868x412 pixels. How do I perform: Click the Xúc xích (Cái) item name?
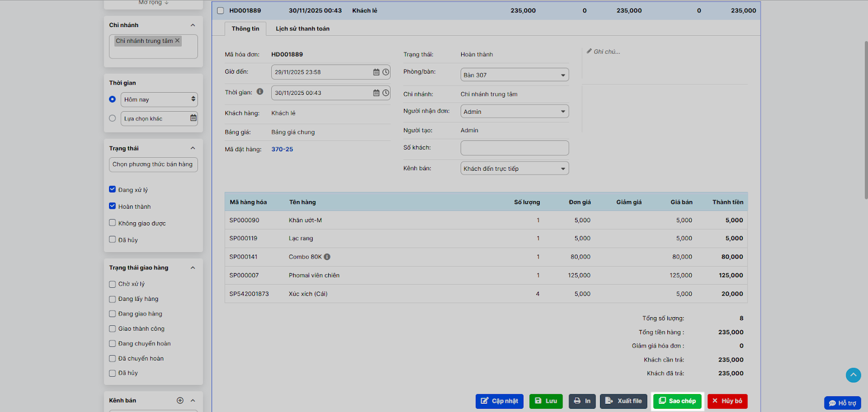(x=308, y=294)
